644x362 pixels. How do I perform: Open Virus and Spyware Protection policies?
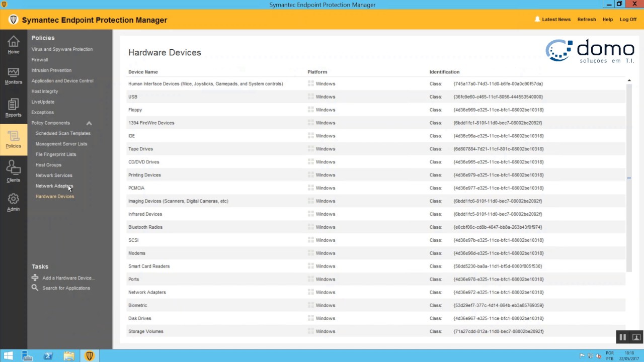click(x=62, y=49)
